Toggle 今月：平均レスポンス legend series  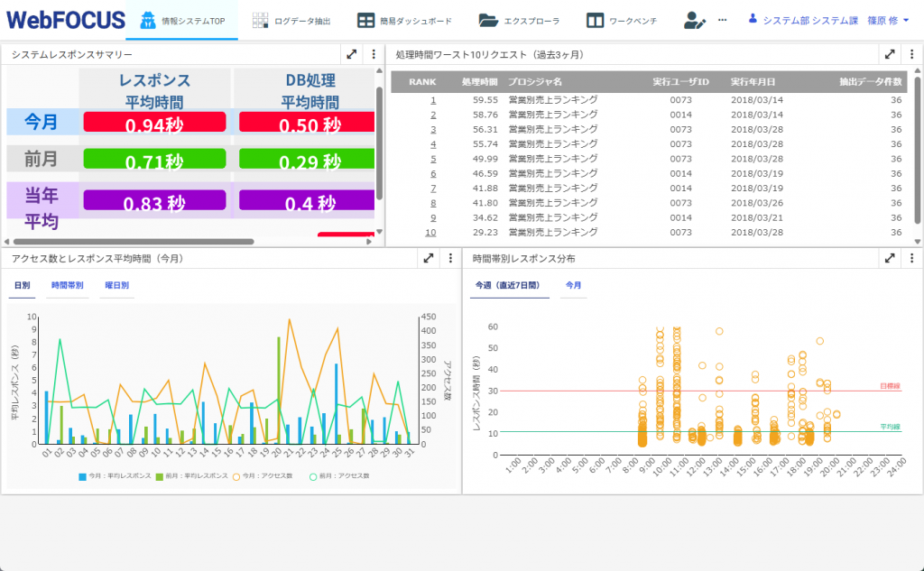pyautogui.click(x=115, y=475)
